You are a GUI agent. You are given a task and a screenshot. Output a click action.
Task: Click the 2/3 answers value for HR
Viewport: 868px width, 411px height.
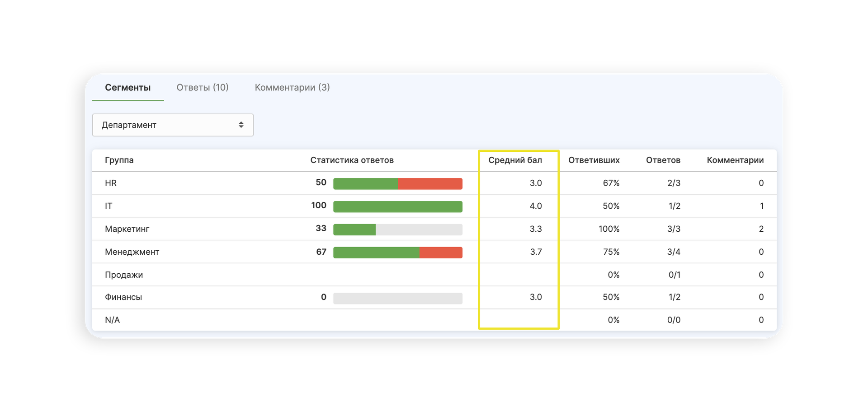tap(674, 183)
